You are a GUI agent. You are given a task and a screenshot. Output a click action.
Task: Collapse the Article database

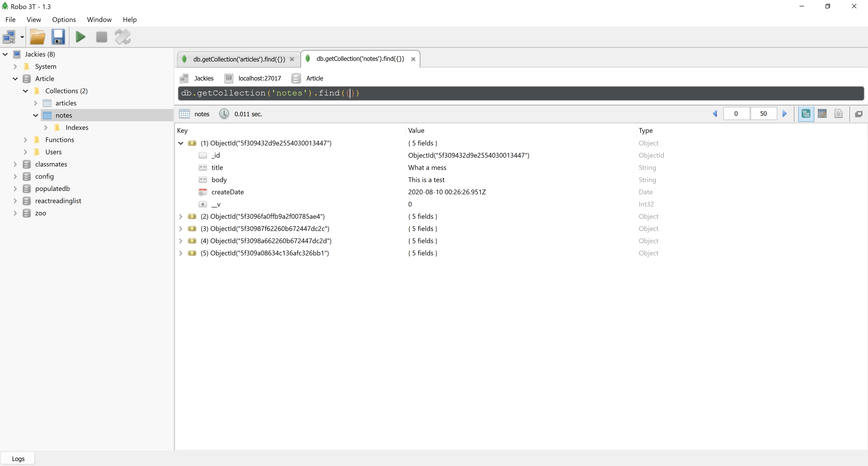(x=15, y=79)
